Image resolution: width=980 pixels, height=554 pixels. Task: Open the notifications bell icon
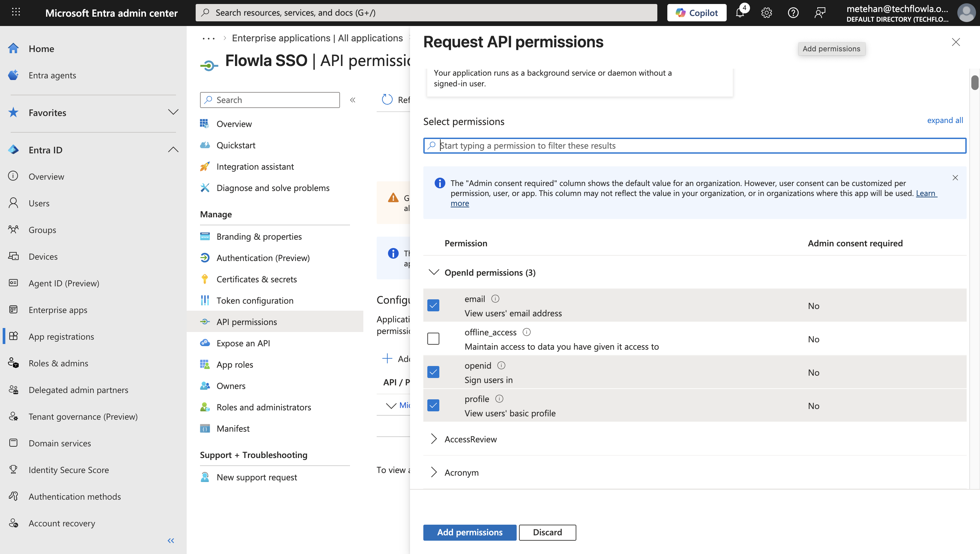click(740, 13)
